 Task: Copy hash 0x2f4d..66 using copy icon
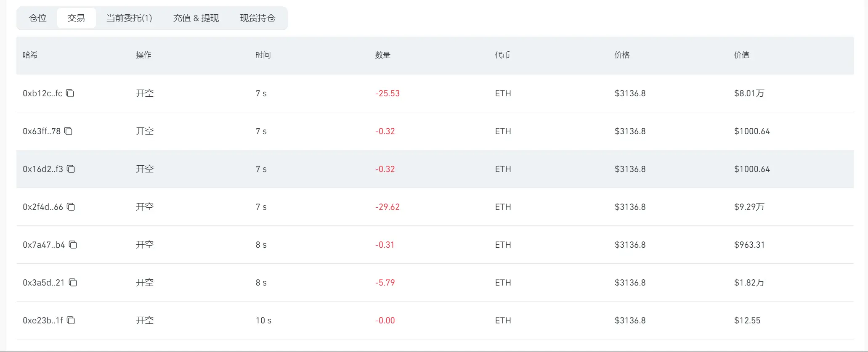click(x=71, y=207)
